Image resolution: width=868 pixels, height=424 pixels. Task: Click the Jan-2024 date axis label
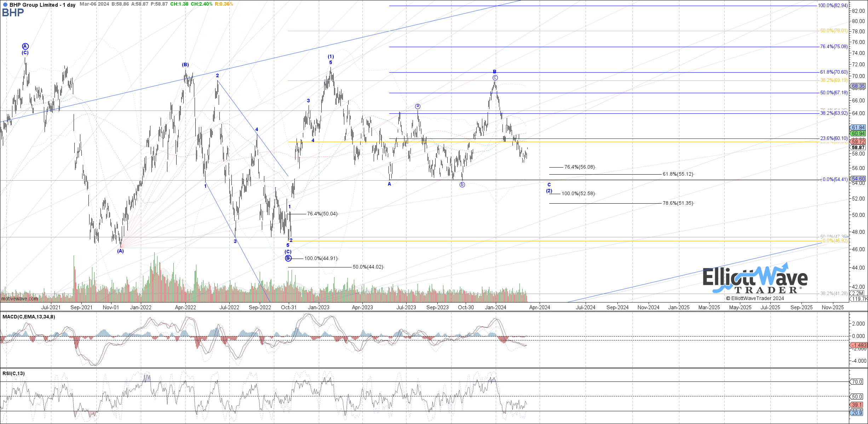(496, 307)
